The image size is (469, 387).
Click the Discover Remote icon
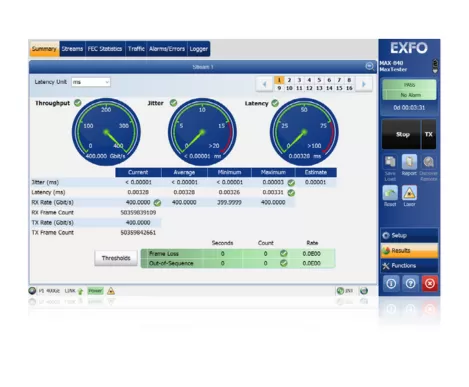tap(428, 162)
